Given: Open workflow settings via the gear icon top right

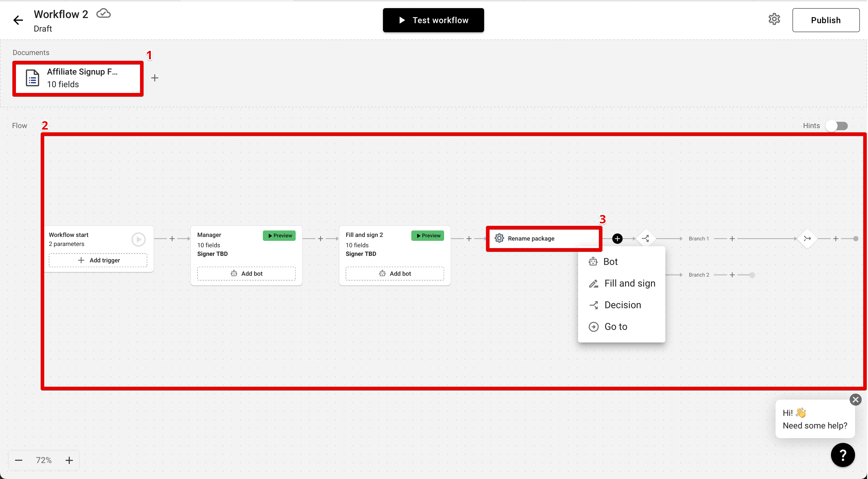Looking at the screenshot, I should 774,19.
